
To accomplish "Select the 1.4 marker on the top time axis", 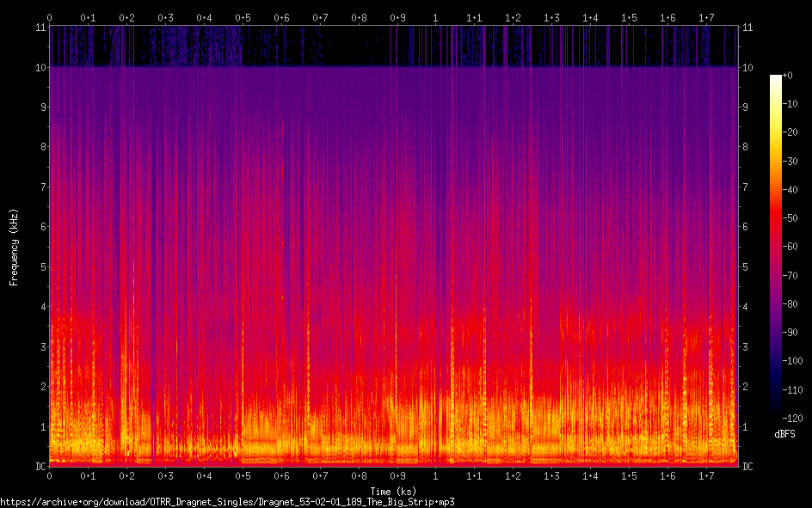I will (x=590, y=17).
